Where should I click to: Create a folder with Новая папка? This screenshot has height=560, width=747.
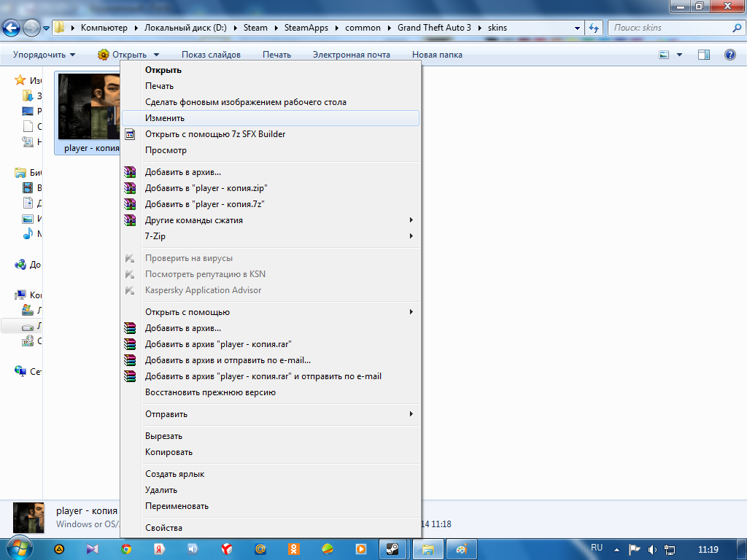(x=437, y=55)
